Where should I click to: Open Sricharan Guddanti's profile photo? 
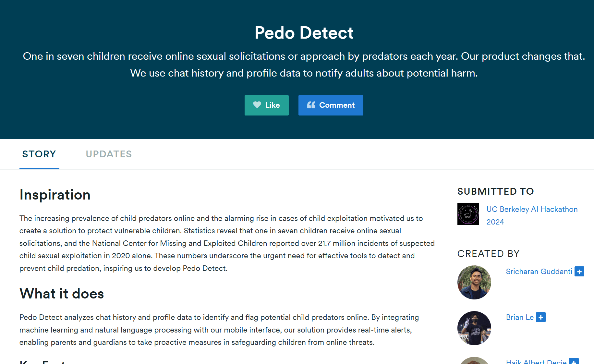(474, 282)
